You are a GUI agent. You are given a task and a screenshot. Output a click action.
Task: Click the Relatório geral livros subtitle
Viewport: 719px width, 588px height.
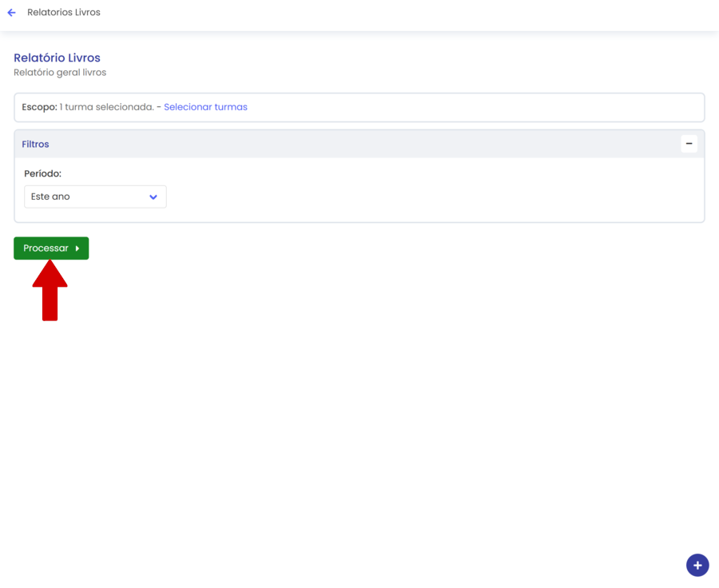[x=60, y=73]
